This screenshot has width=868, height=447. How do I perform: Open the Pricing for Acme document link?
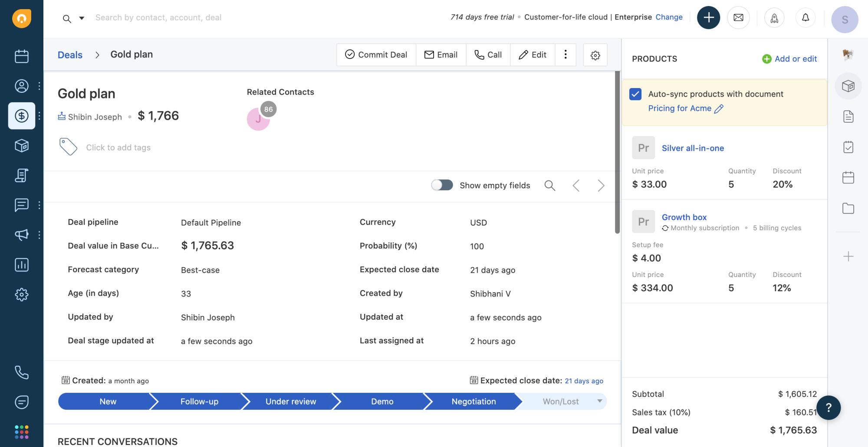tap(679, 108)
